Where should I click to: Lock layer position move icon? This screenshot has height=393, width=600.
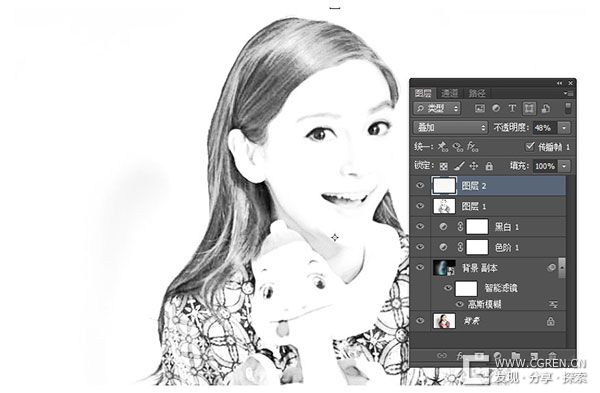pyautogui.click(x=474, y=166)
